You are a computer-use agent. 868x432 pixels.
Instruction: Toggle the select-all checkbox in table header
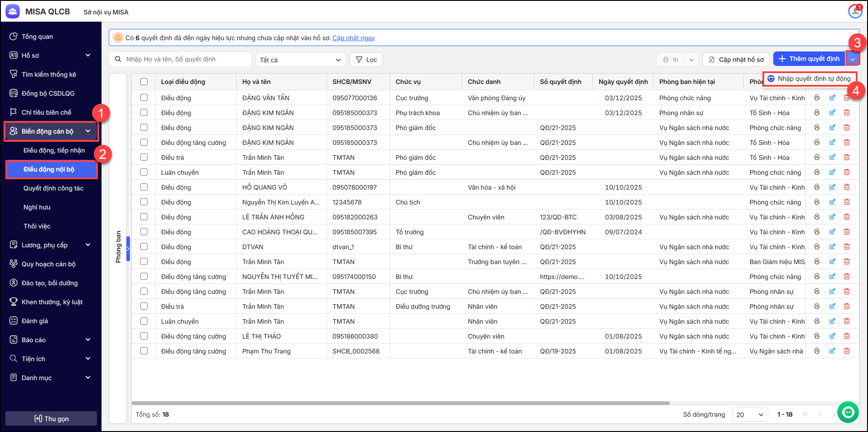tap(144, 82)
